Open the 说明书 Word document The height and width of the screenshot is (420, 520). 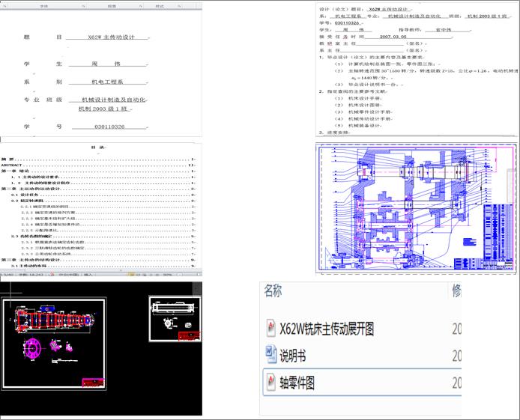pyautogui.click(x=293, y=356)
